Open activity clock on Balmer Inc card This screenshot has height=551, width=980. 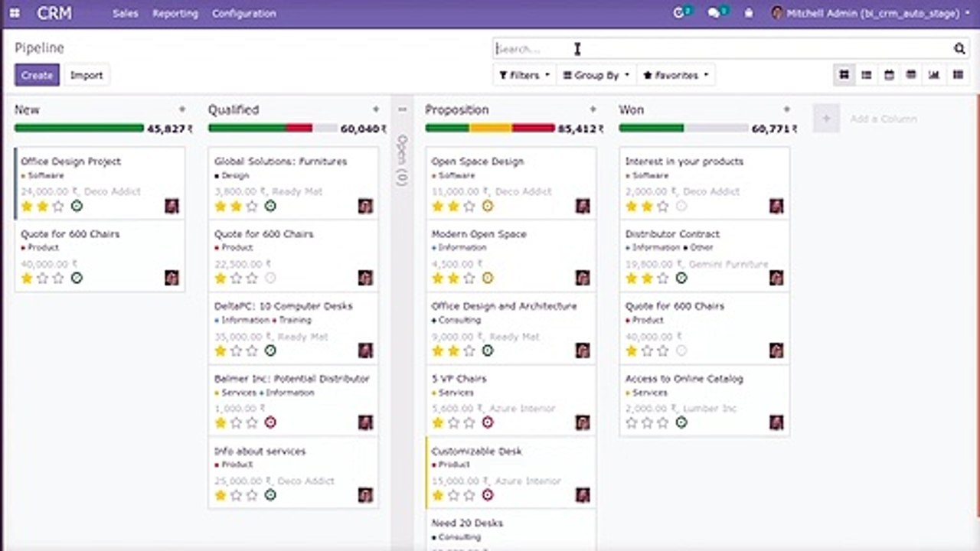270,422
